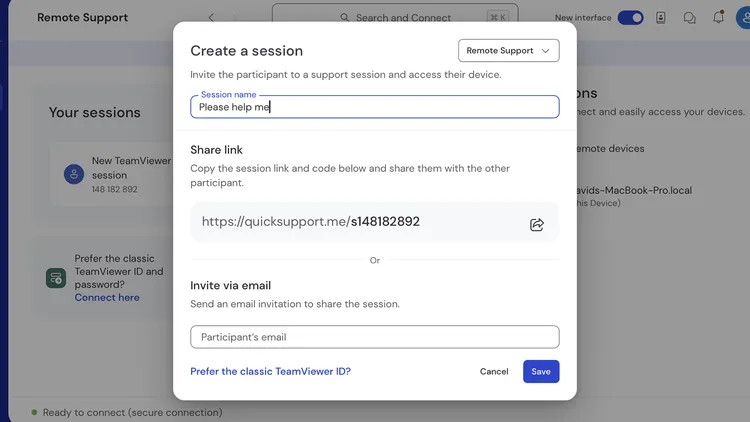Viewport: 750px width, 422px height.
Task: Click the Save button
Action: click(541, 371)
